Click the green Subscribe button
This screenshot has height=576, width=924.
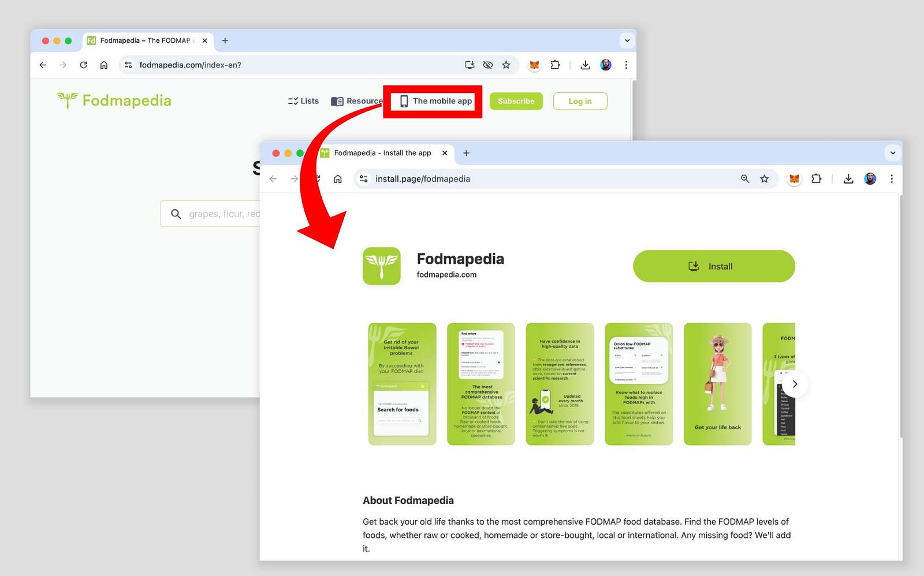(516, 101)
